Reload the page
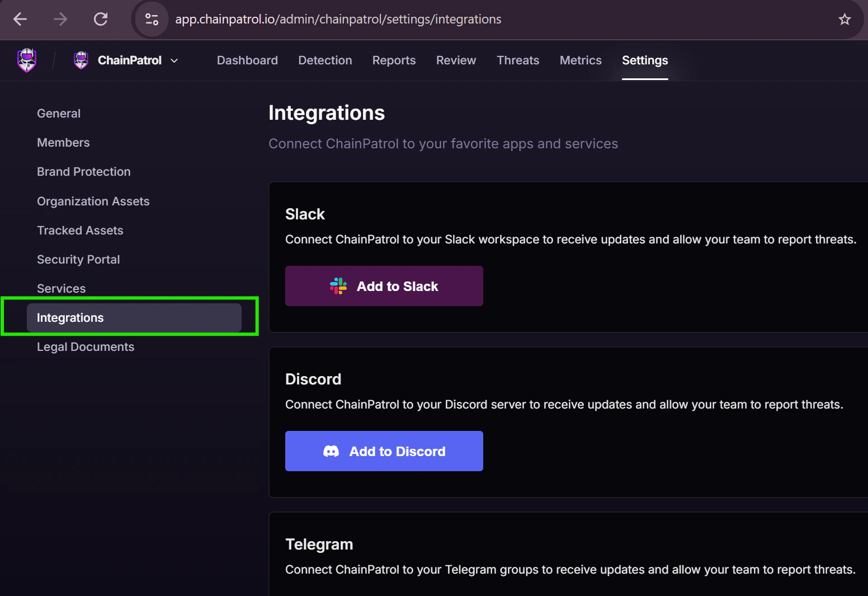The image size is (868, 596). (x=101, y=19)
